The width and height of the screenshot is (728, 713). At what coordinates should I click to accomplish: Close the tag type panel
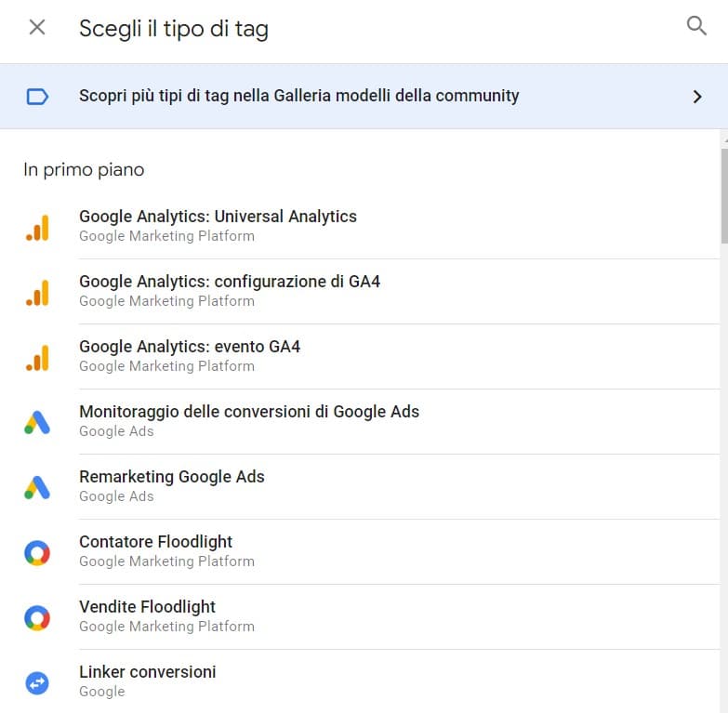pyautogui.click(x=37, y=27)
